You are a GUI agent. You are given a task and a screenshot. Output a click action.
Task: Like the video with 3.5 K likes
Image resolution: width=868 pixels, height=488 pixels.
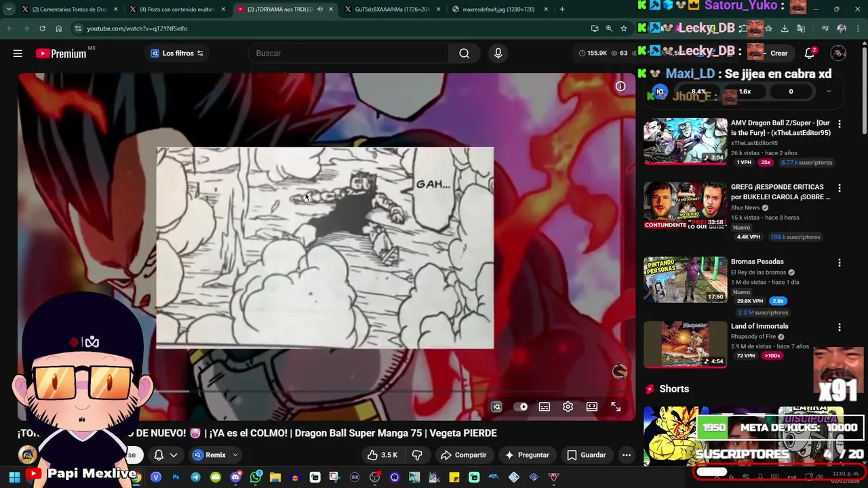(x=382, y=455)
